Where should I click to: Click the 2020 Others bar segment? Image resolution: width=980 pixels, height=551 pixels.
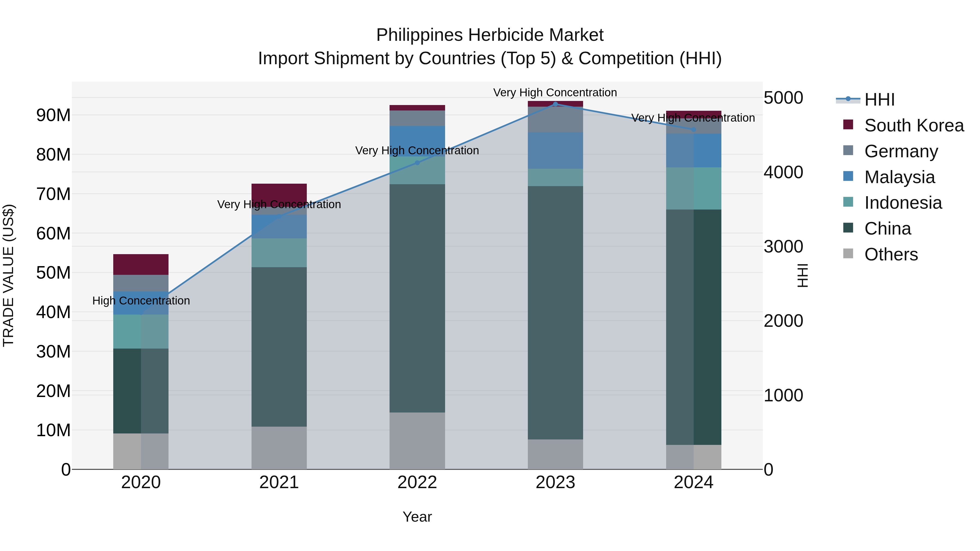click(141, 451)
